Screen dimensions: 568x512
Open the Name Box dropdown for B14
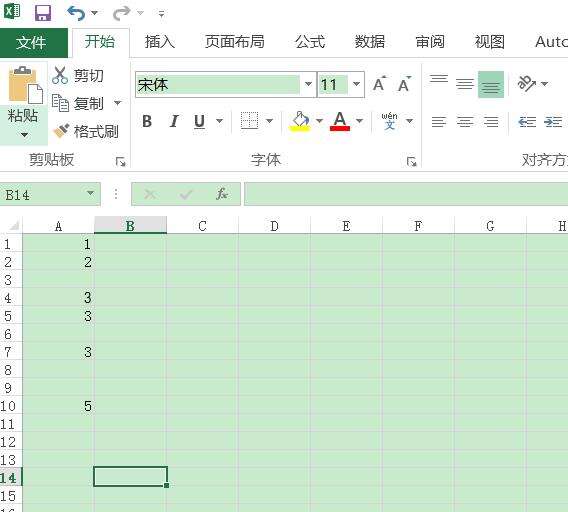coord(90,193)
